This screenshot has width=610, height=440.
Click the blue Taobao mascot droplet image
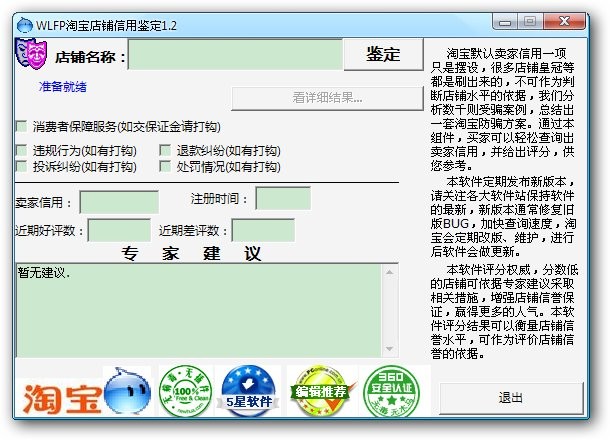(128, 391)
